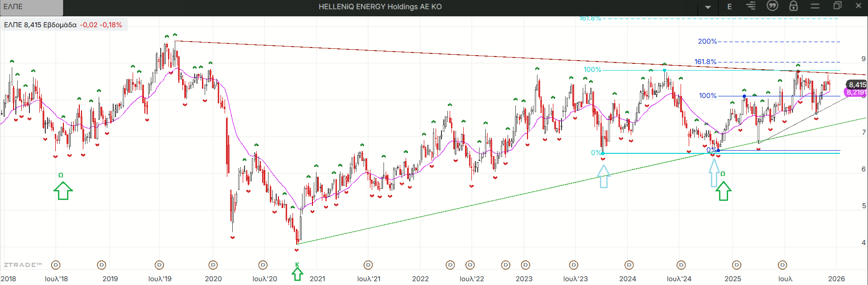Screen dimensions: 868x285
Task: Click the D dividend marker above Ιουλ'18
Action: [56, 265]
